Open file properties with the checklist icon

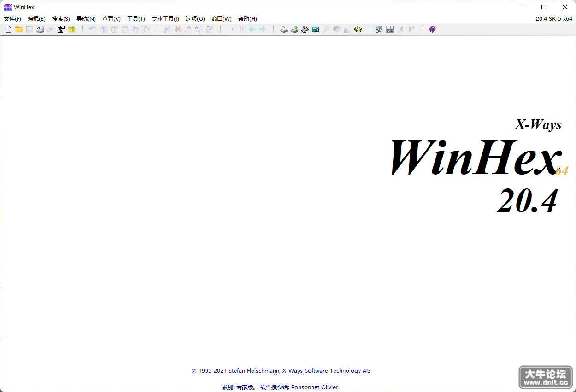click(61, 29)
